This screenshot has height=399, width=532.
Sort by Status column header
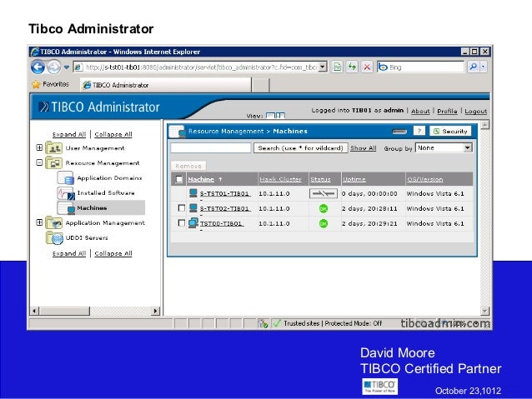pyautogui.click(x=320, y=179)
